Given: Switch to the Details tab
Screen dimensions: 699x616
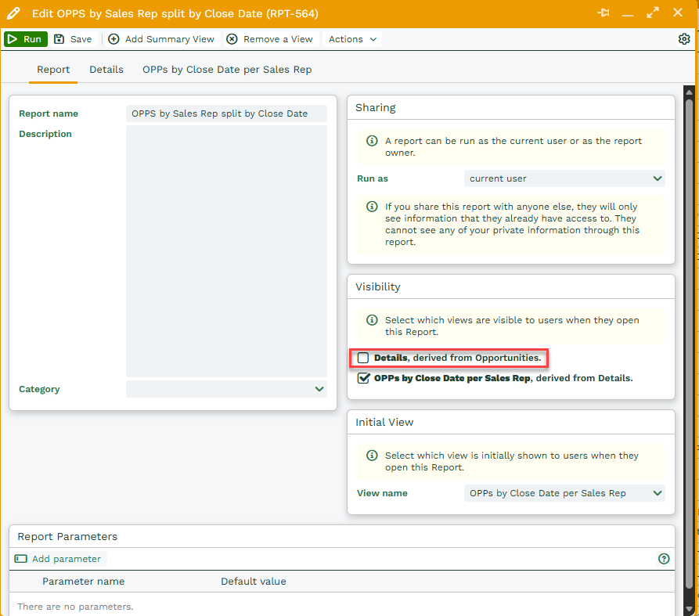Looking at the screenshot, I should click(106, 70).
